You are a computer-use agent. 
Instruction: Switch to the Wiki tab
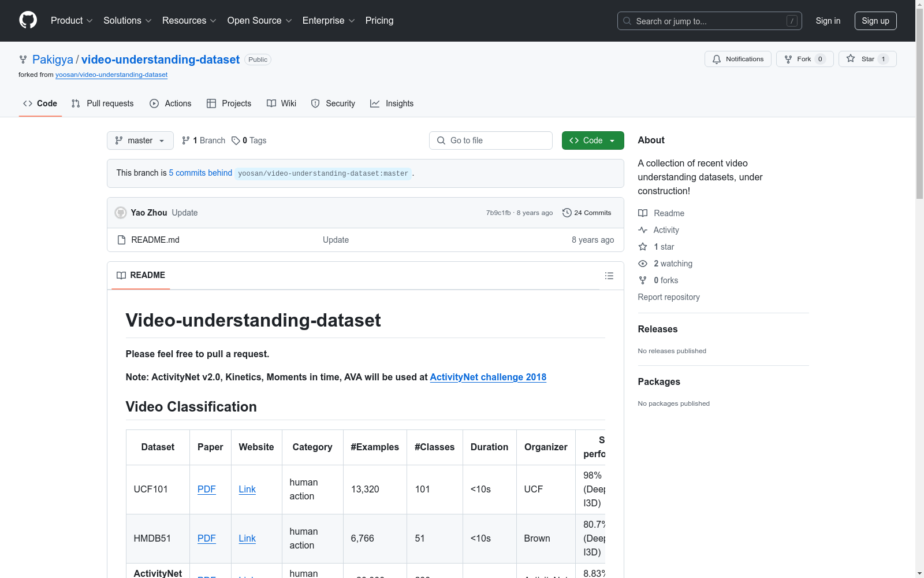281,103
